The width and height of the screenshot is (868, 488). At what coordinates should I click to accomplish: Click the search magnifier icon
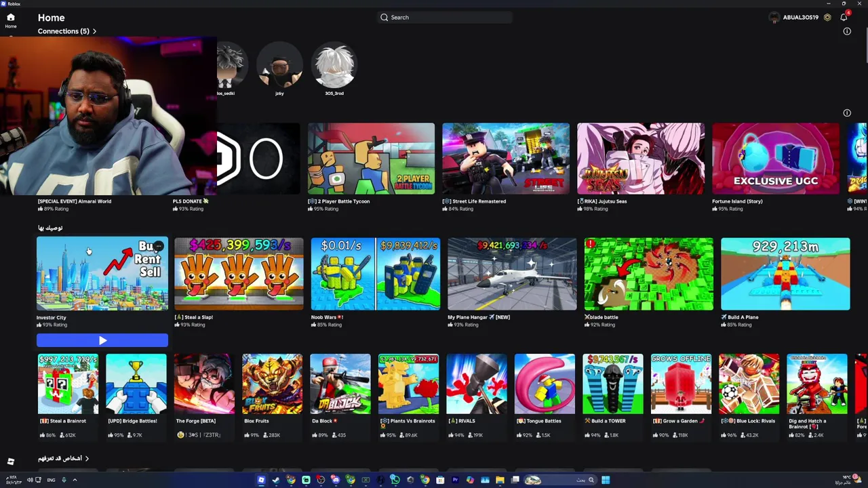click(384, 17)
